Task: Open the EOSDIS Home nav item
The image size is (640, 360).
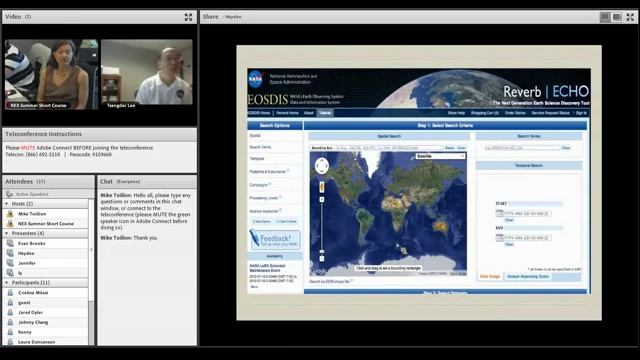Action: (259, 113)
